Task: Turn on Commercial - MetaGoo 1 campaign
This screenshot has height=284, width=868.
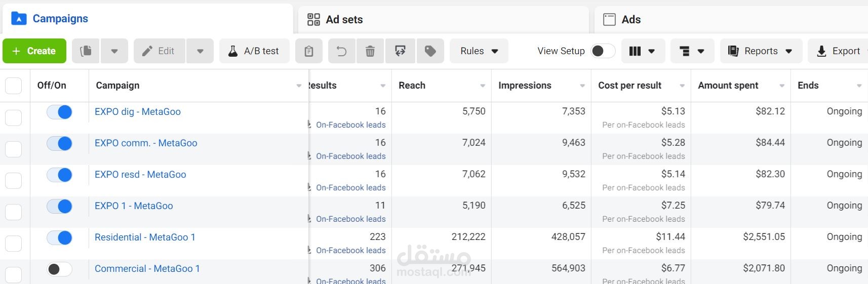Action: coord(59,269)
